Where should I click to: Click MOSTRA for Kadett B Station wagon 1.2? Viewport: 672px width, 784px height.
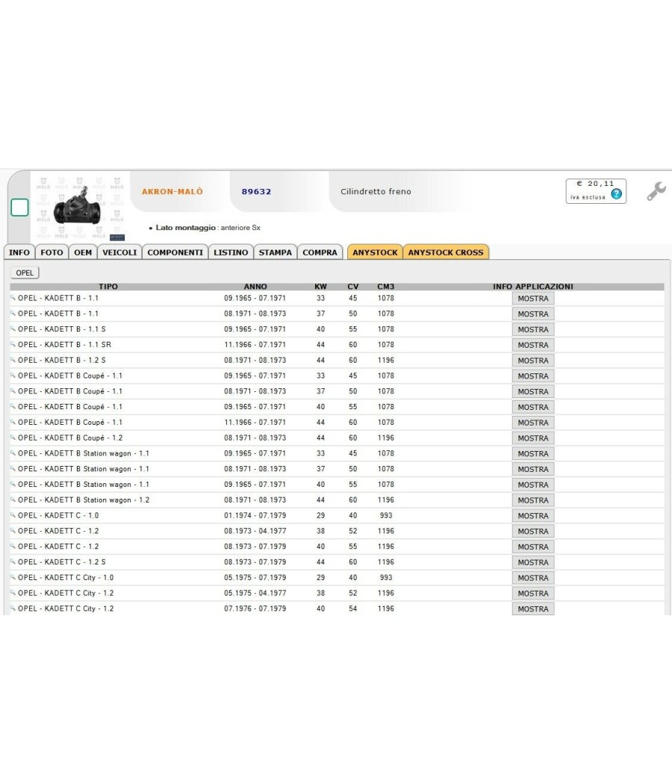[533, 500]
